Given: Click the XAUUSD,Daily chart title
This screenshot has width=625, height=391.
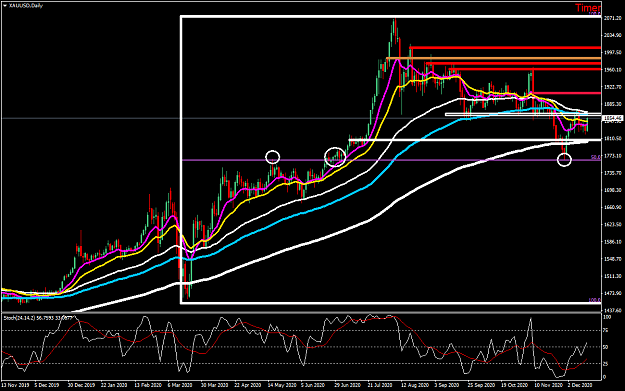Looking at the screenshot, I should pyautogui.click(x=26, y=6).
